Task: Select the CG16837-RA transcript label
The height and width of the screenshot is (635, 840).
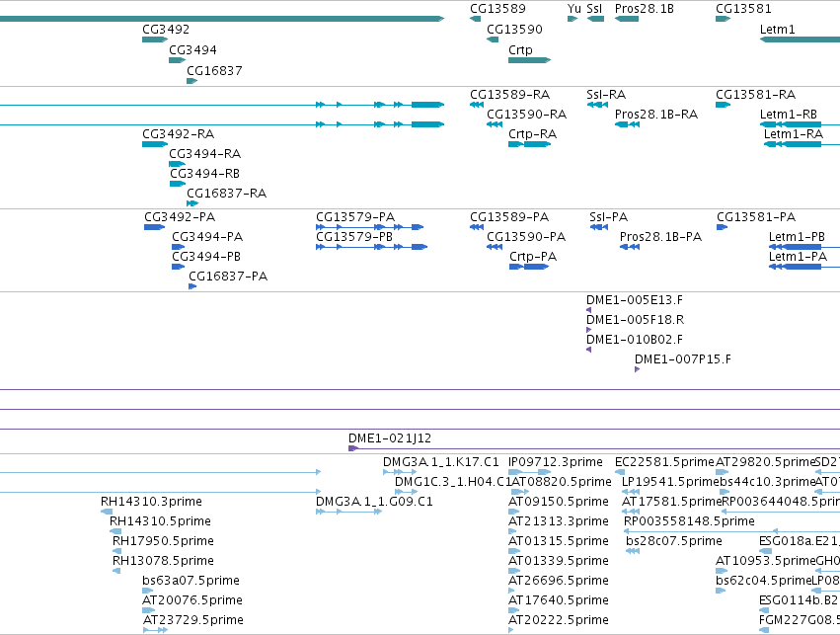Action: [x=227, y=193]
